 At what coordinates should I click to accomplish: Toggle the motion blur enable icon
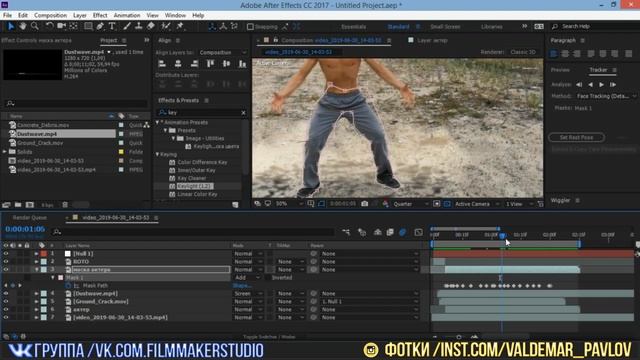click(402, 232)
